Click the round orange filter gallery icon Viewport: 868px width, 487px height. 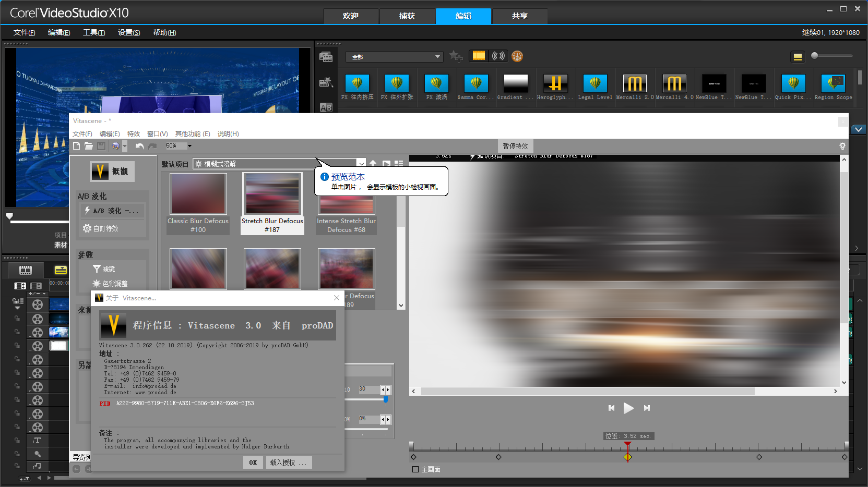pyautogui.click(x=517, y=56)
